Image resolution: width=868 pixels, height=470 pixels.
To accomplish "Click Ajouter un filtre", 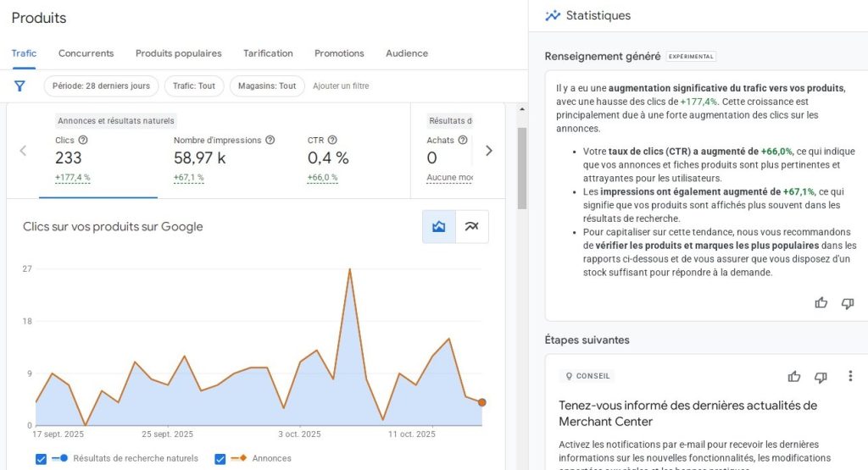I will click(x=341, y=86).
